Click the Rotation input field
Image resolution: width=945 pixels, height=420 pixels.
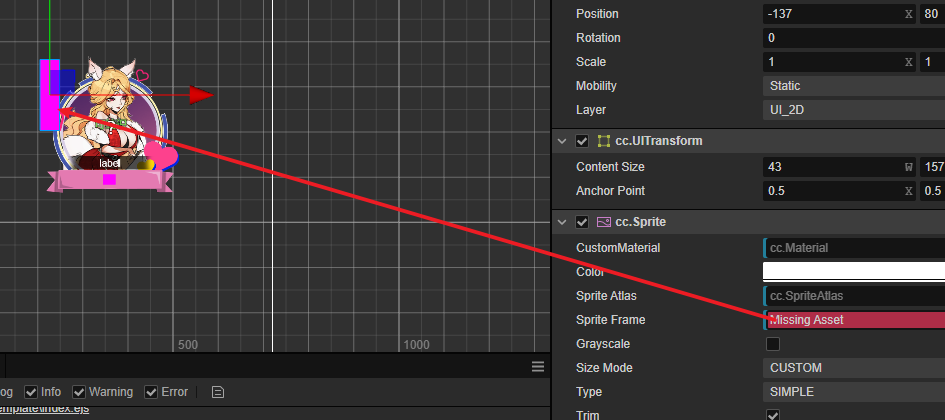click(x=853, y=38)
